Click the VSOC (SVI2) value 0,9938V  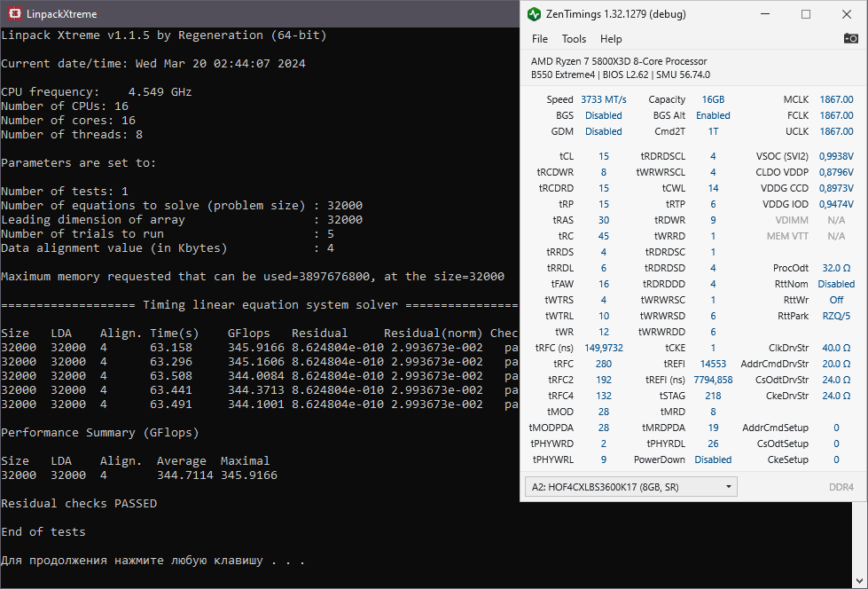pyautogui.click(x=836, y=156)
